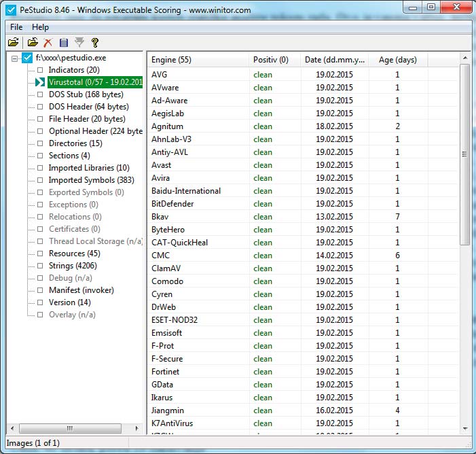The height and width of the screenshot is (454, 476).
Task: Click the engine list scroll-up arrow
Action: pos(464,58)
